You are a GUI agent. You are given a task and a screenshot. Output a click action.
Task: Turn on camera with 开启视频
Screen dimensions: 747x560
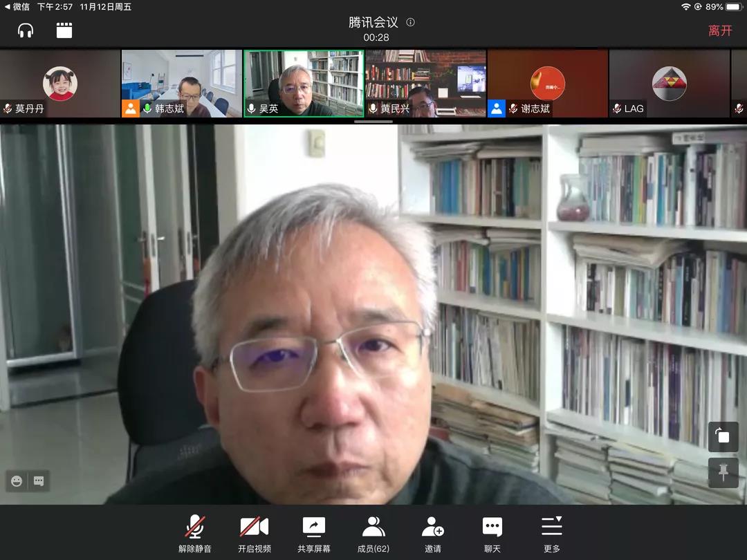[x=254, y=535]
